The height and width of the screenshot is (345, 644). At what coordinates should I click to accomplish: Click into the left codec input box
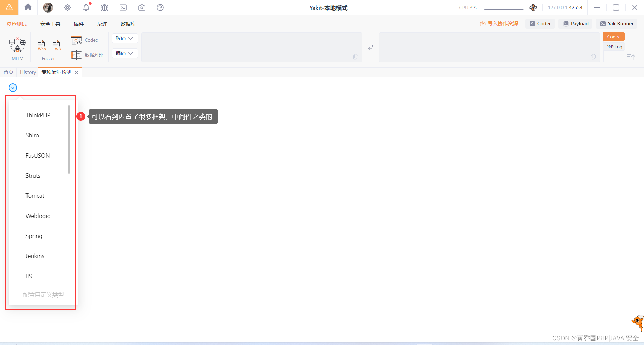(252, 47)
